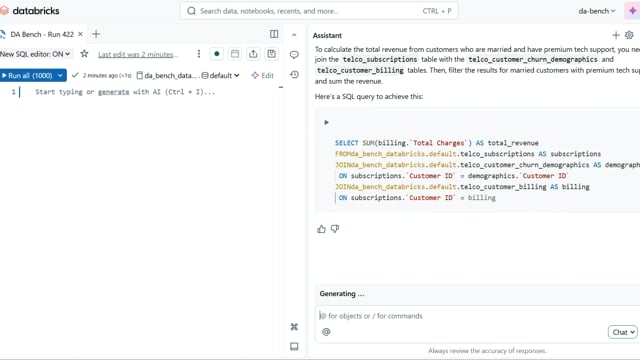Open the Last edit was 2 minutes link
Image resolution: width=640 pixels, height=360 pixels.
(x=138, y=54)
